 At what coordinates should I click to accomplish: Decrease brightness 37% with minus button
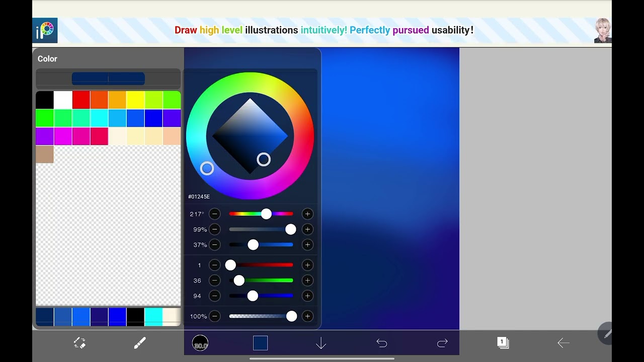[x=215, y=245]
